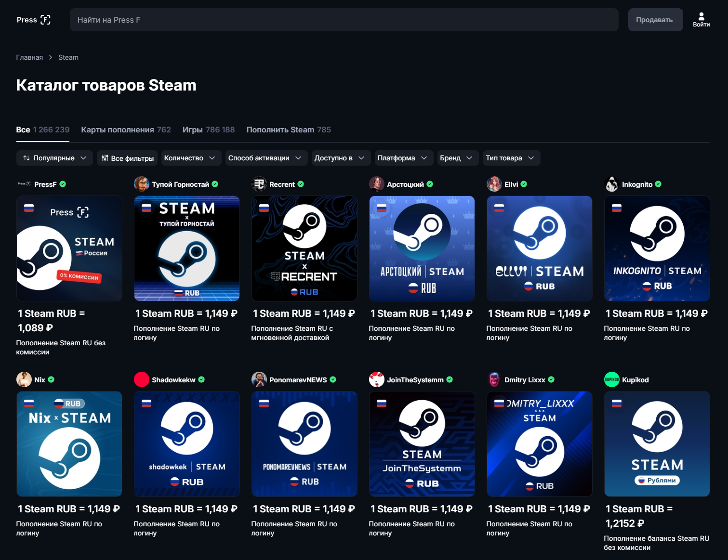Click JoinTheSystemm seller avatar

click(x=377, y=379)
